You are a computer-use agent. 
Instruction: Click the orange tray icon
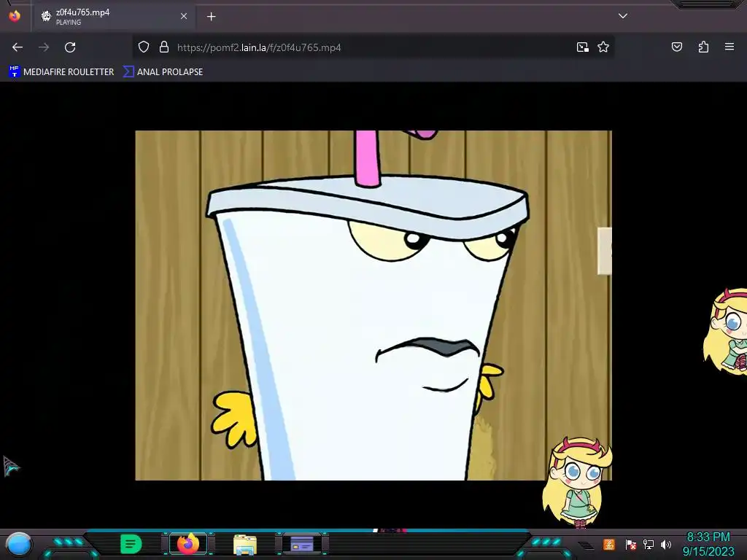[x=609, y=544]
